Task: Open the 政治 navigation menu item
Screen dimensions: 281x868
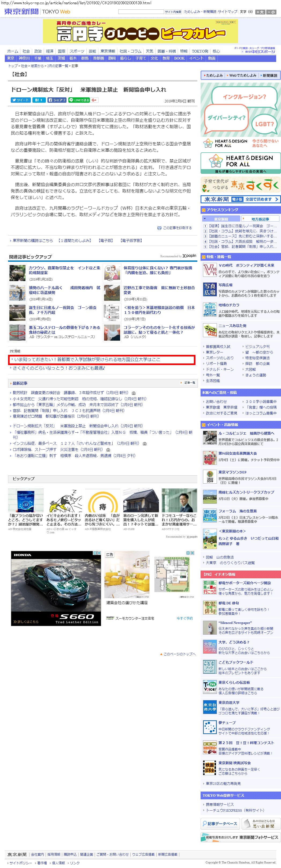Action: [x=38, y=51]
